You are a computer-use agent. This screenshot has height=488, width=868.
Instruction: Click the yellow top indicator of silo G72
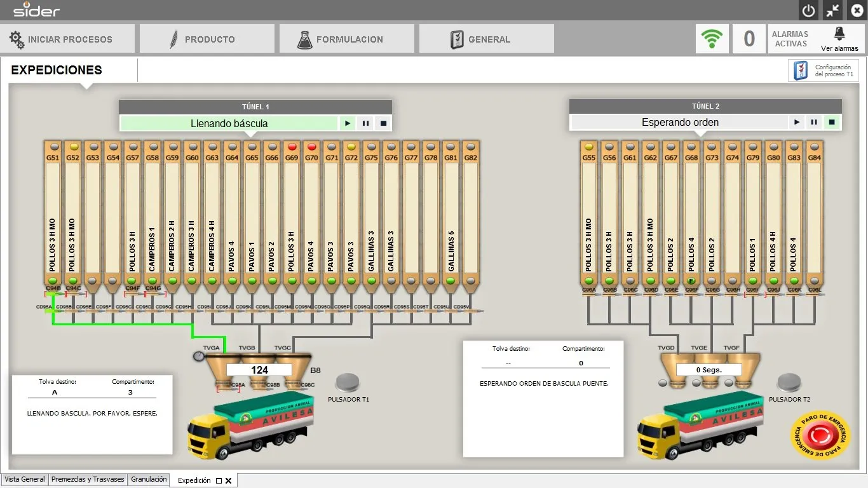click(x=351, y=147)
